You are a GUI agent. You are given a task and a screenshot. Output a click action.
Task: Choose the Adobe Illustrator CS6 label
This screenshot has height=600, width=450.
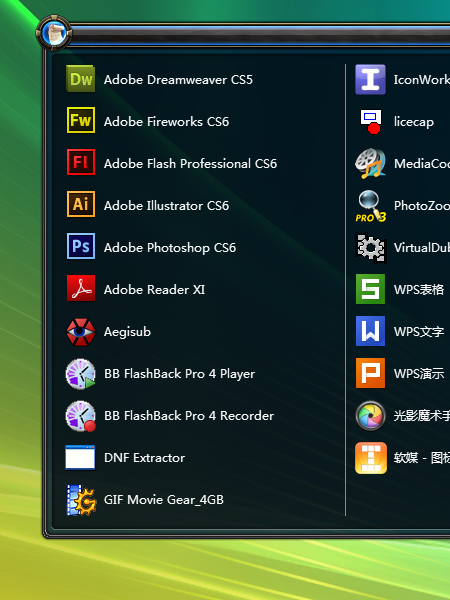click(x=166, y=206)
